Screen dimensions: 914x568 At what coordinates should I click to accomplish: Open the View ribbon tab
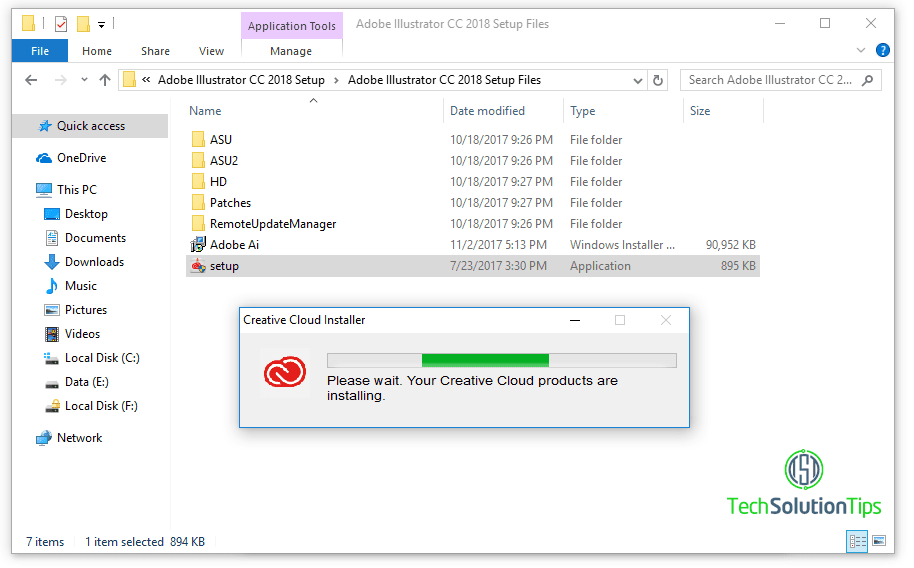point(211,51)
